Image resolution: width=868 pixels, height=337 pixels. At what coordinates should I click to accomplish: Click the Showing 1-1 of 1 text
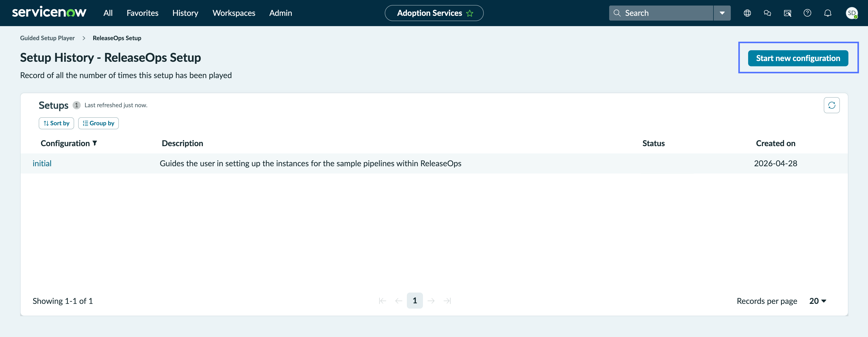pyautogui.click(x=63, y=301)
